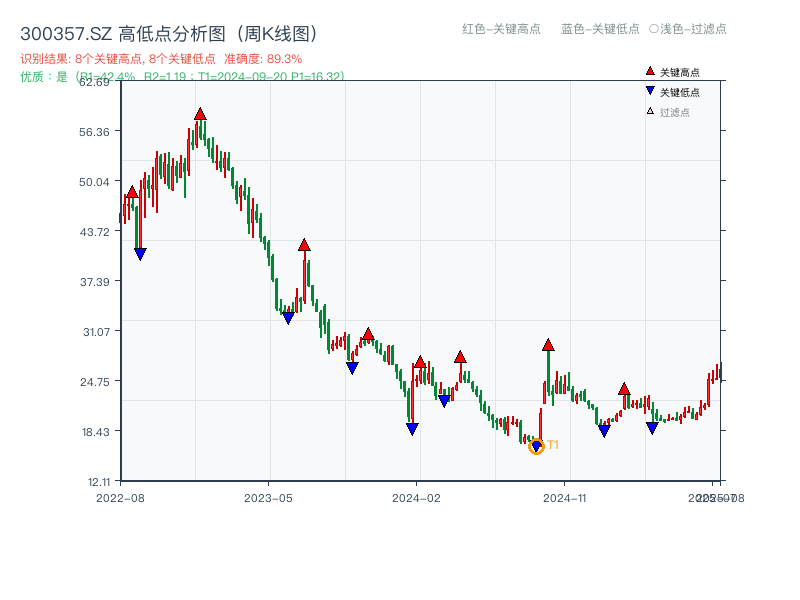Pick the red key-high triangle just above 31.07

coord(368,335)
